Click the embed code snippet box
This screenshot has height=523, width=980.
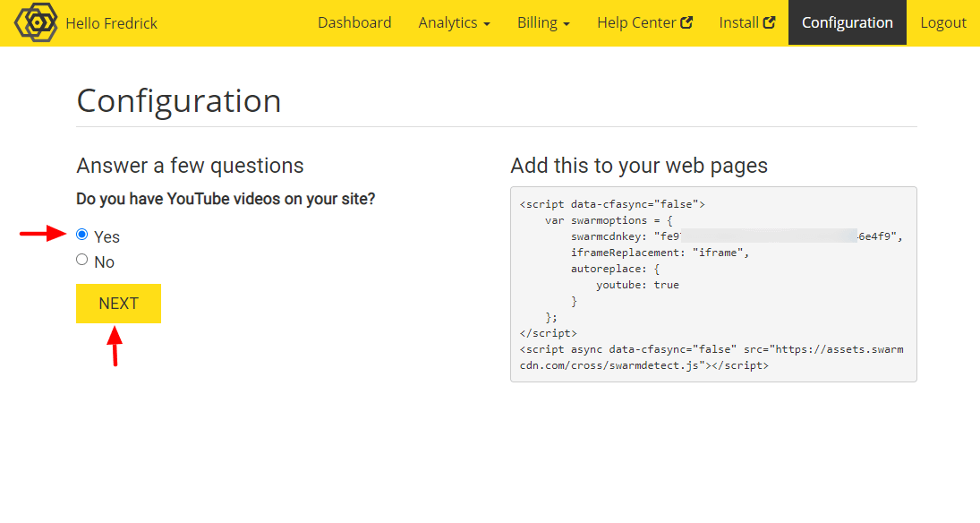coord(713,284)
